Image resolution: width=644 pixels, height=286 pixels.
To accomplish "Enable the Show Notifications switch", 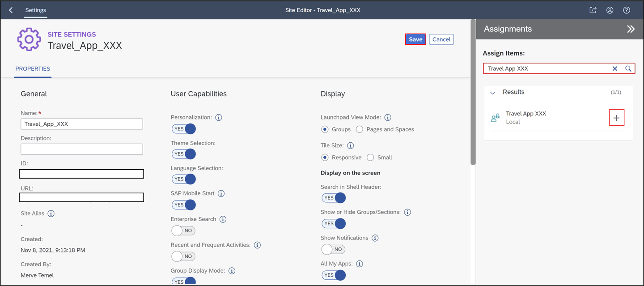I will point(333,249).
